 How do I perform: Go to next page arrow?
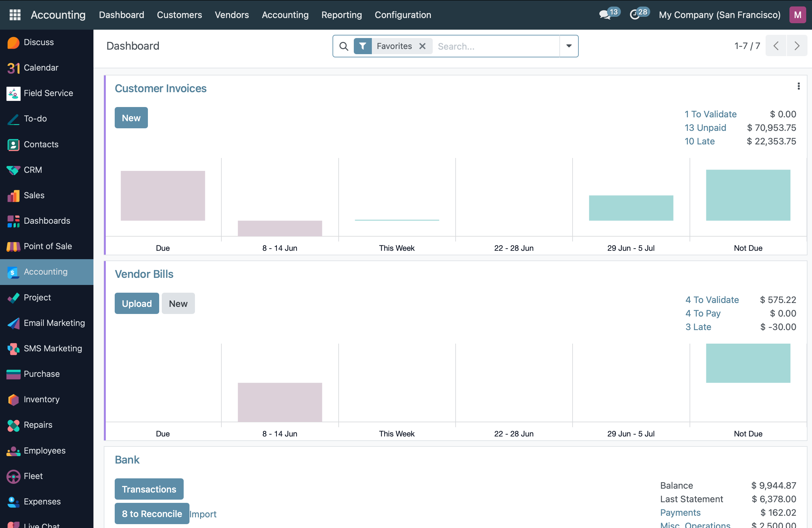pyautogui.click(x=797, y=46)
